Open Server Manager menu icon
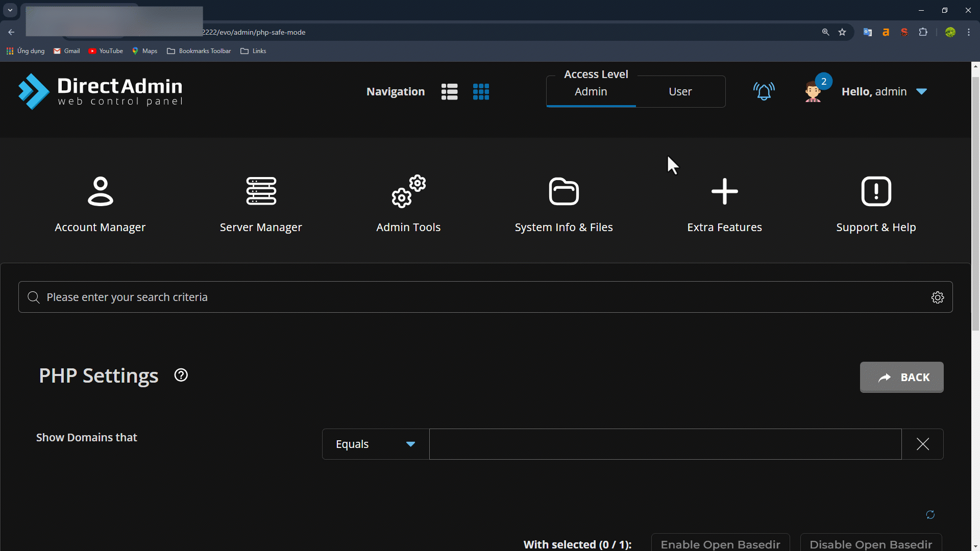Image resolution: width=980 pixels, height=551 pixels. pos(261,191)
